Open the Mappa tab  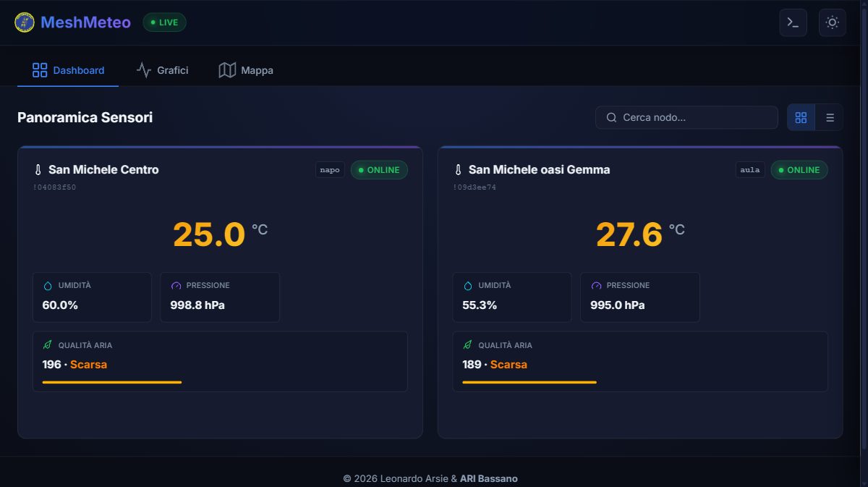tap(246, 70)
